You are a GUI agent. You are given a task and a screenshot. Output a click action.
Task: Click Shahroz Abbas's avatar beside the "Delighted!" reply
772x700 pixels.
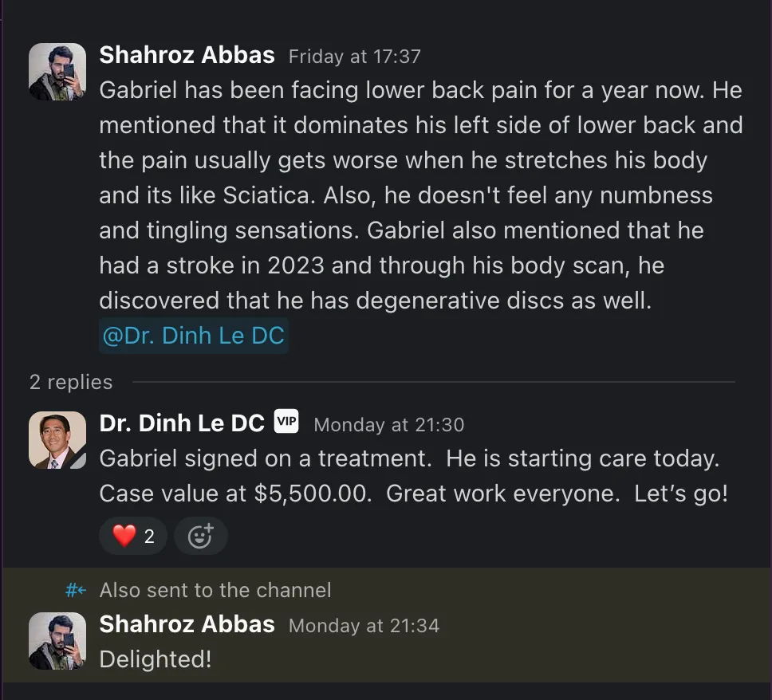pos(57,640)
